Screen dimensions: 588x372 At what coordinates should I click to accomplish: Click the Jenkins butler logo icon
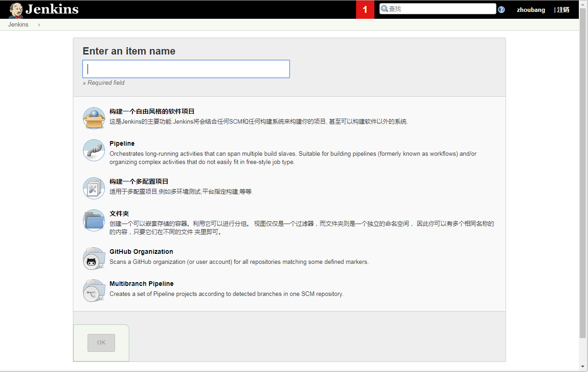[x=16, y=10]
